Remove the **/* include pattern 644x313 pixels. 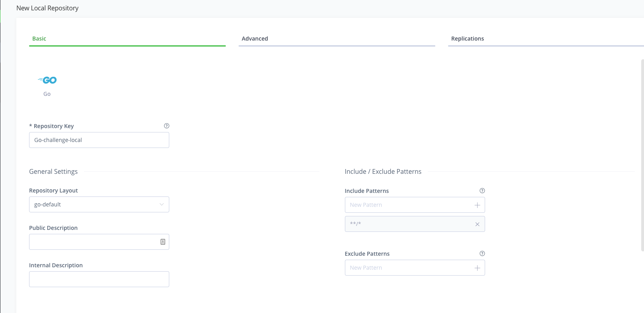(477, 224)
